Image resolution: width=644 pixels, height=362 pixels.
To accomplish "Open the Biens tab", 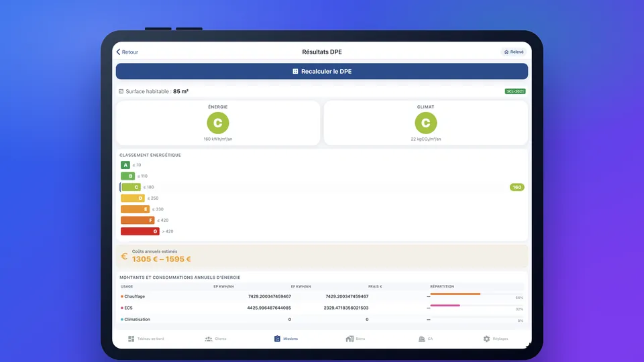I will tap(356, 339).
